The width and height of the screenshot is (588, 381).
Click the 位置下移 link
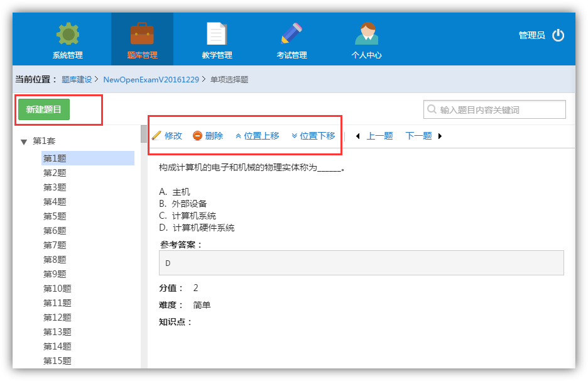point(317,136)
